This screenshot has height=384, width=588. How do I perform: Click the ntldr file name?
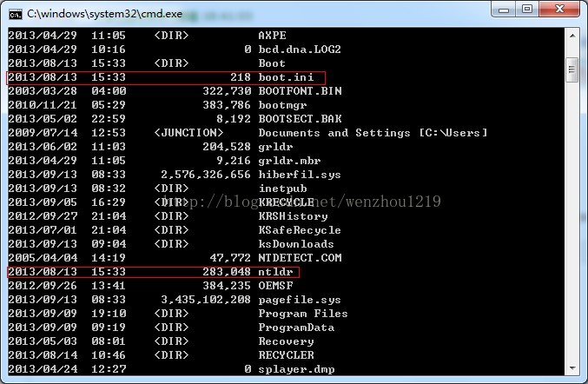pos(275,272)
